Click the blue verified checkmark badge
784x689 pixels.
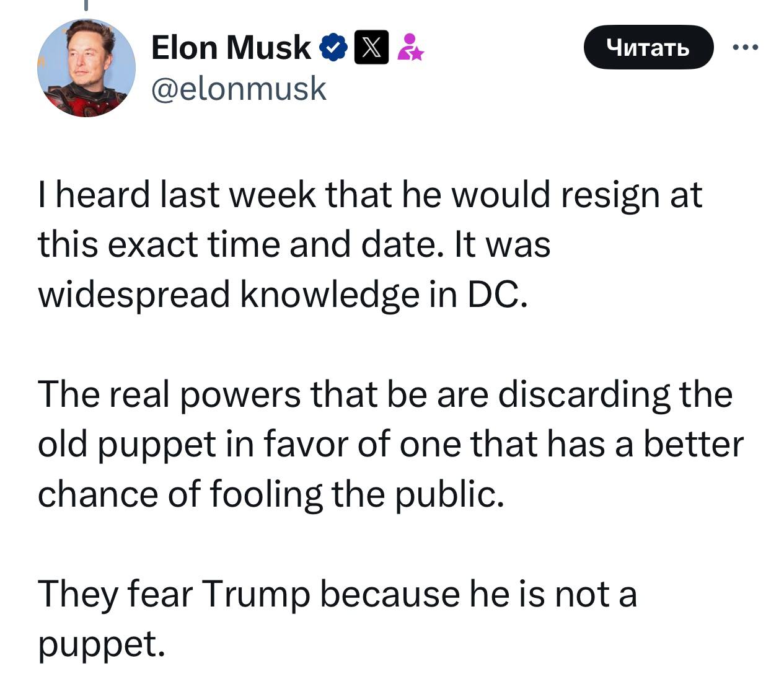(333, 48)
